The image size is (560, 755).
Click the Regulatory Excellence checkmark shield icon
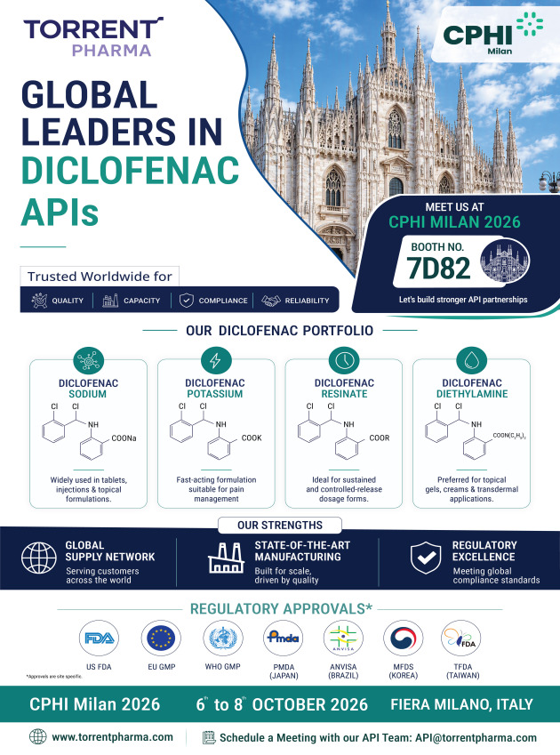click(x=426, y=558)
